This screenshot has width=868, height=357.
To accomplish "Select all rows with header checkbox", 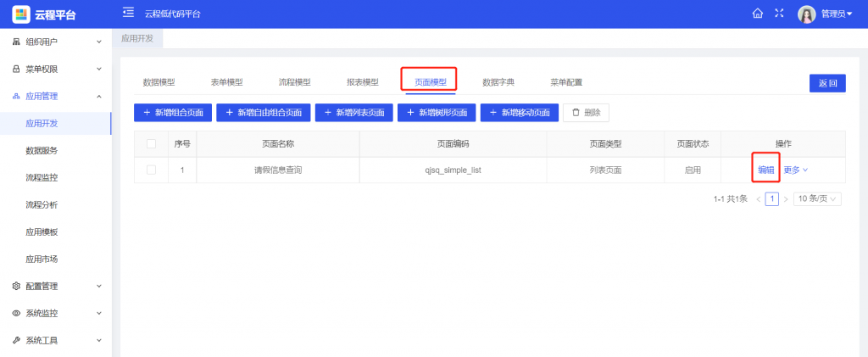I will coord(151,144).
